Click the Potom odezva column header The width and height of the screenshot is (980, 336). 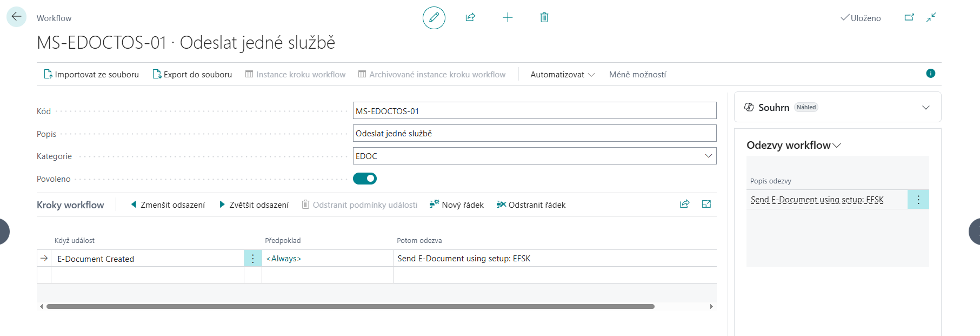[419, 240]
